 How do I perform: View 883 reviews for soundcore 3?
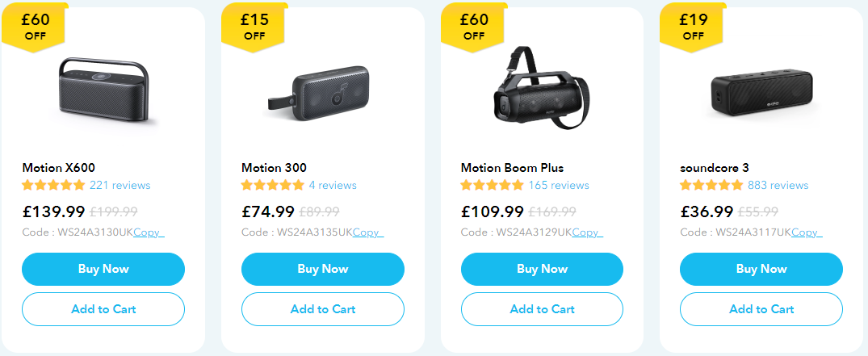[778, 186]
